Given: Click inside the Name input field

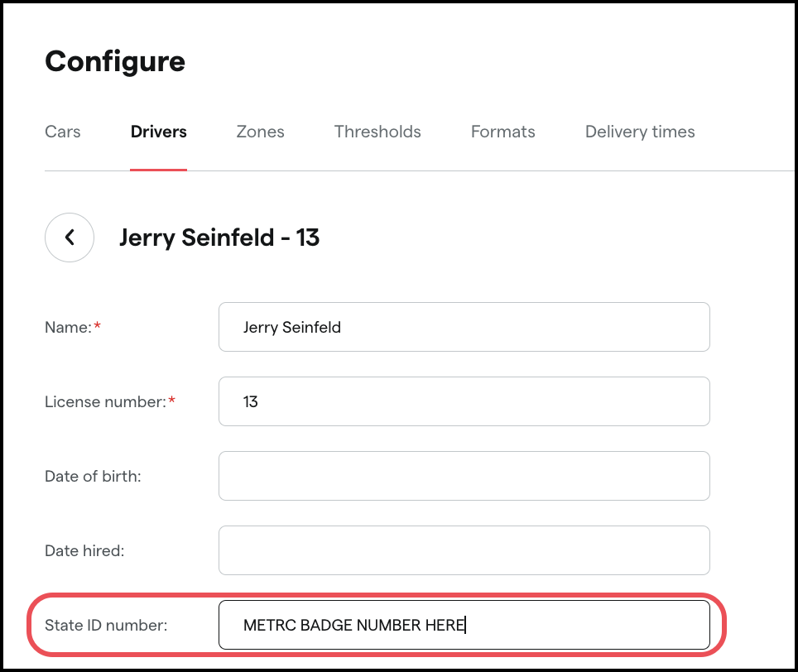Looking at the screenshot, I should 464,327.
